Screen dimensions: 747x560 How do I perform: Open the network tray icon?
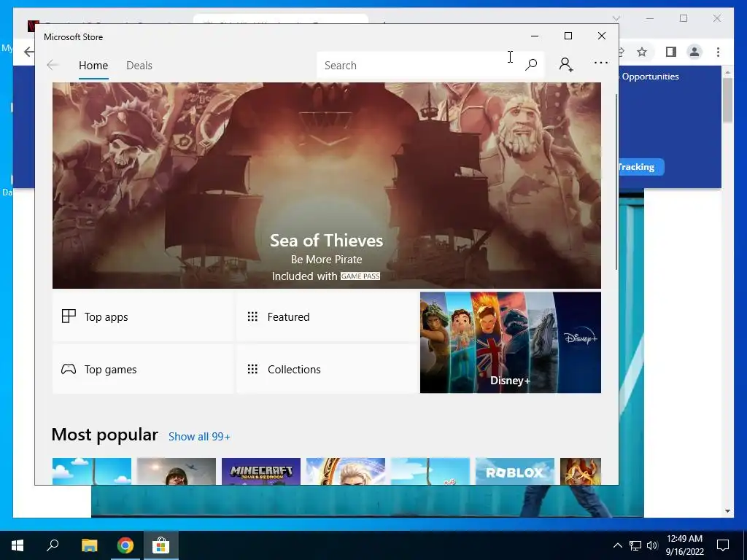pos(635,545)
